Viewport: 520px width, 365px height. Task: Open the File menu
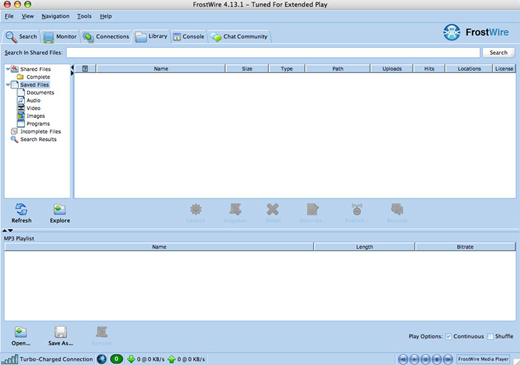pos(9,16)
